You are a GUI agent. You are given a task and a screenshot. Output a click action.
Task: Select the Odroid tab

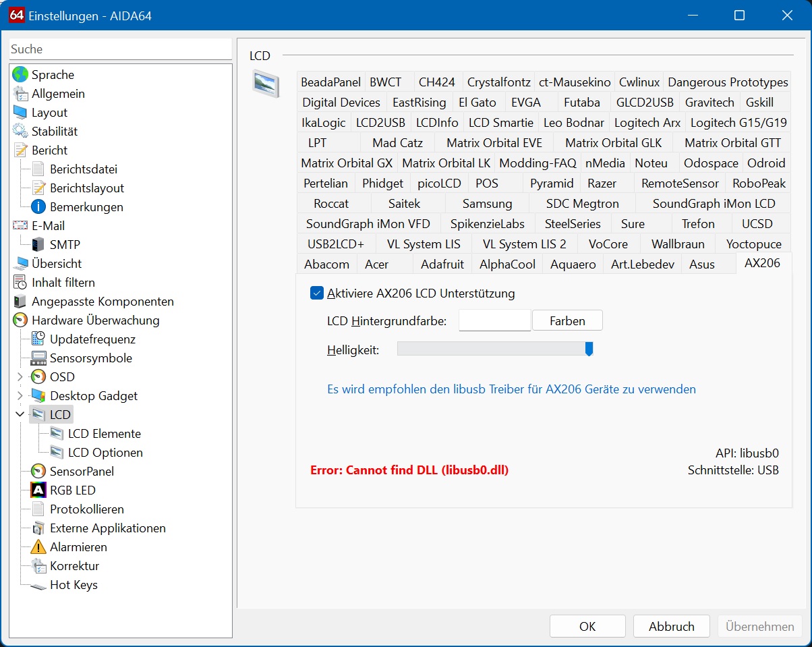[767, 163]
